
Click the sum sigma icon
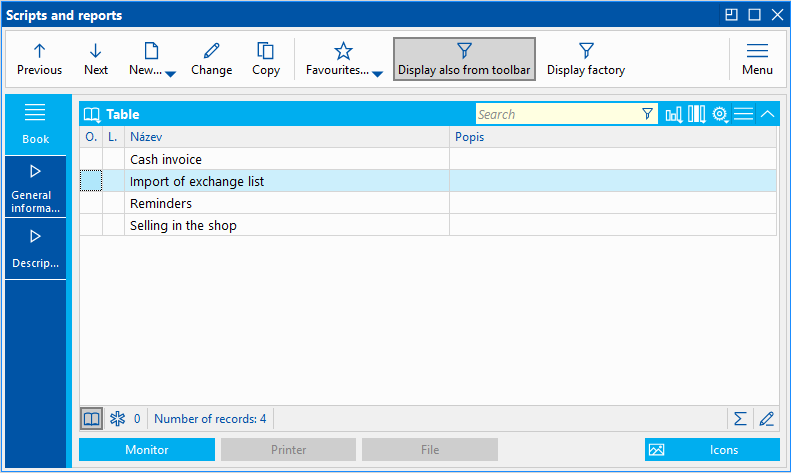point(740,419)
